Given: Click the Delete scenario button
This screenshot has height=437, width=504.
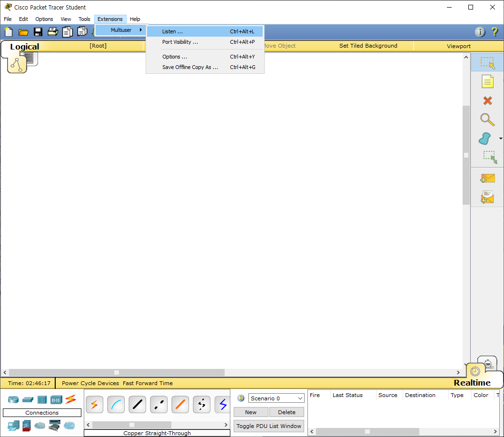Looking at the screenshot, I should click(287, 412).
